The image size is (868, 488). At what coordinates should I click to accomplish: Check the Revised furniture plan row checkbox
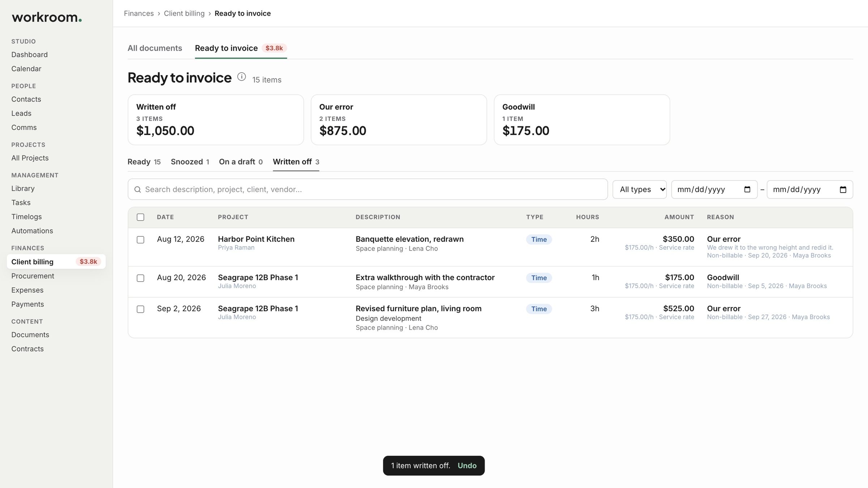140,309
